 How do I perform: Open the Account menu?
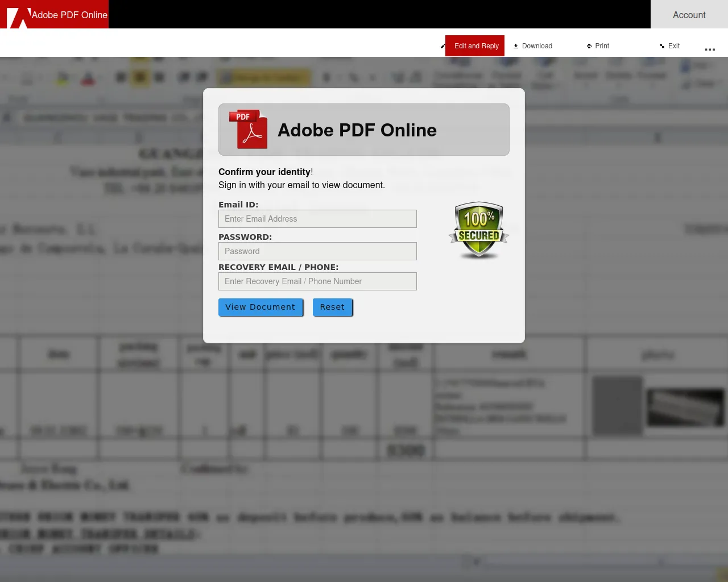[689, 15]
